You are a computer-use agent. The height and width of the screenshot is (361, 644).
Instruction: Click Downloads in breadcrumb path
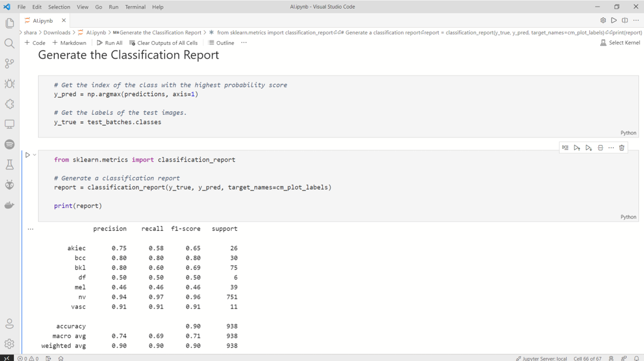coord(57,32)
